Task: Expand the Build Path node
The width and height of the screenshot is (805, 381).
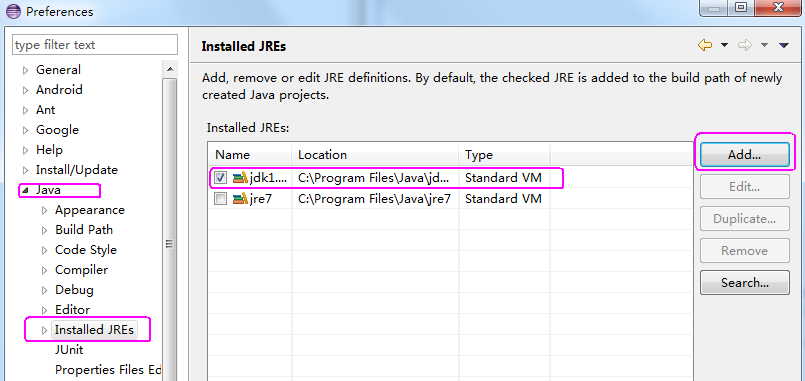Action: pyautogui.click(x=45, y=231)
